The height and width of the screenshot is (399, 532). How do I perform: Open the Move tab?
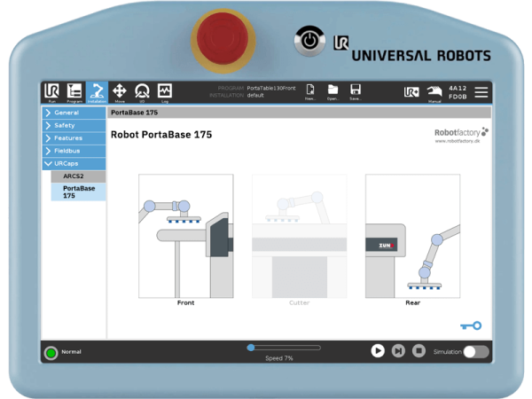[x=120, y=92]
